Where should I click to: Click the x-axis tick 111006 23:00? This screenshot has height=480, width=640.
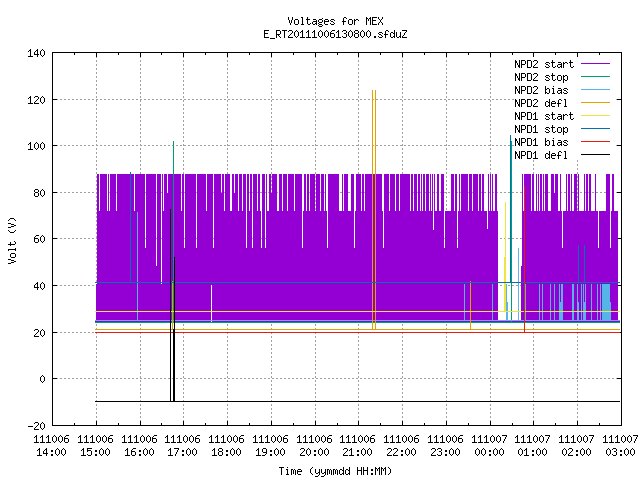445,446
